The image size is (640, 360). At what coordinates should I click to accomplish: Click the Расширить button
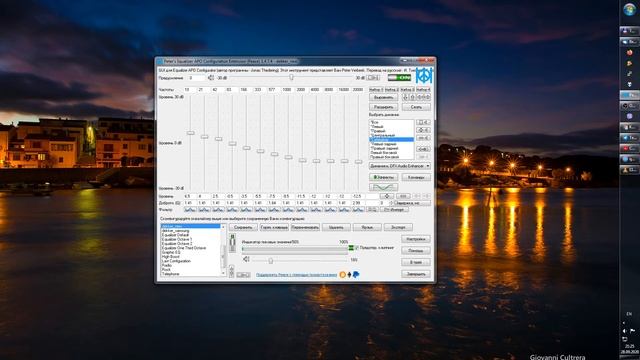tap(383, 107)
